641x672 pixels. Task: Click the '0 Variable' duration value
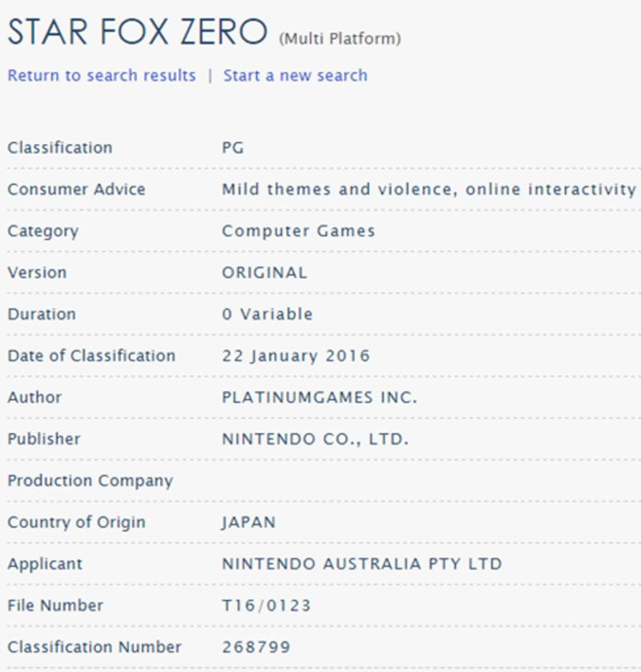267,314
